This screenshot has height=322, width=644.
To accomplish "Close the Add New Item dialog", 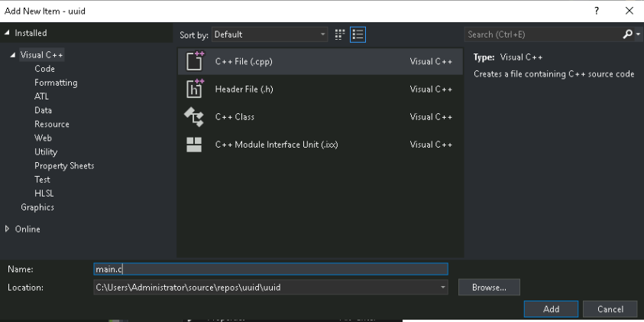I will [x=629, y=11].
